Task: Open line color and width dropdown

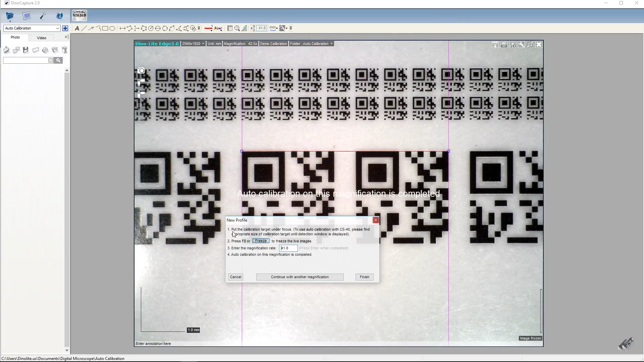Action: click(209, 28)
